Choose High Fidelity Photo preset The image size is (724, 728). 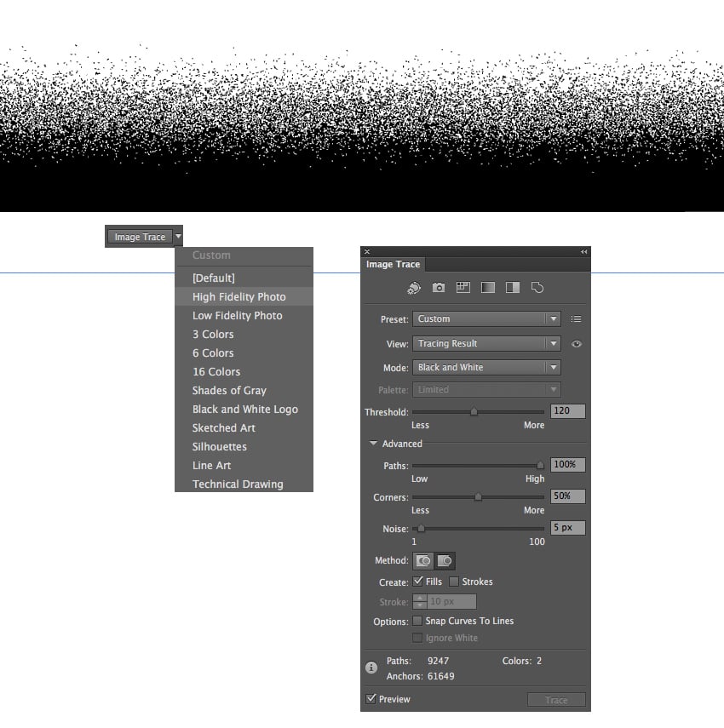point(244,296)
